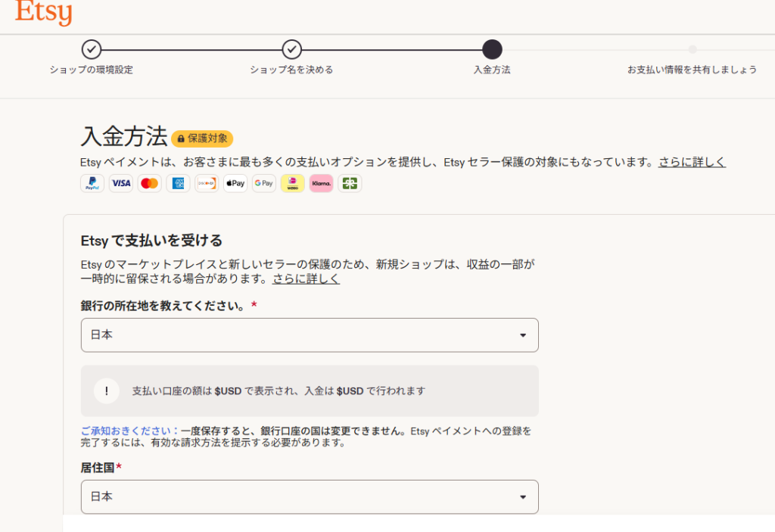Click the お支払い情報を共有しましょう step
775x532 pixels.
coord(693,70)
